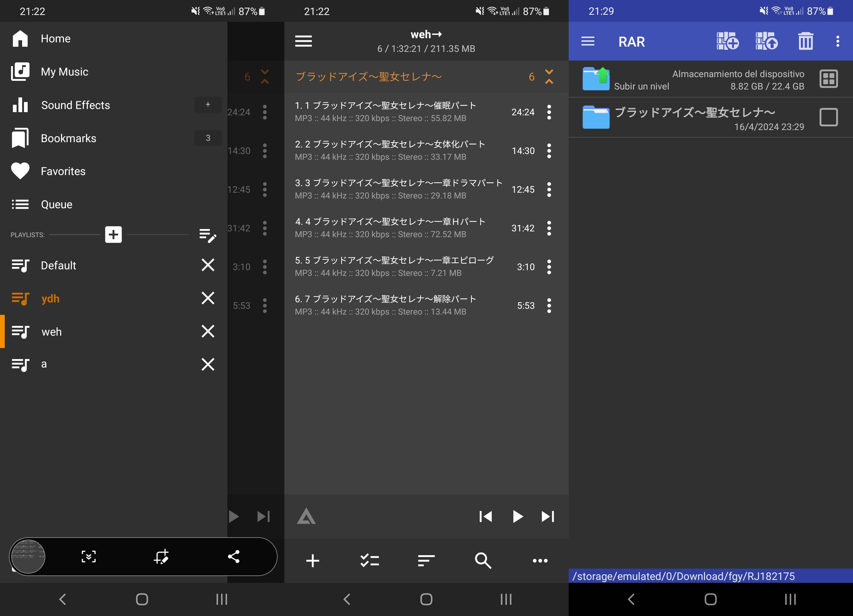The height and width of the screenshot is (616, 853).
Task: Open options for the 3:10 track
Action: [549, 267]
